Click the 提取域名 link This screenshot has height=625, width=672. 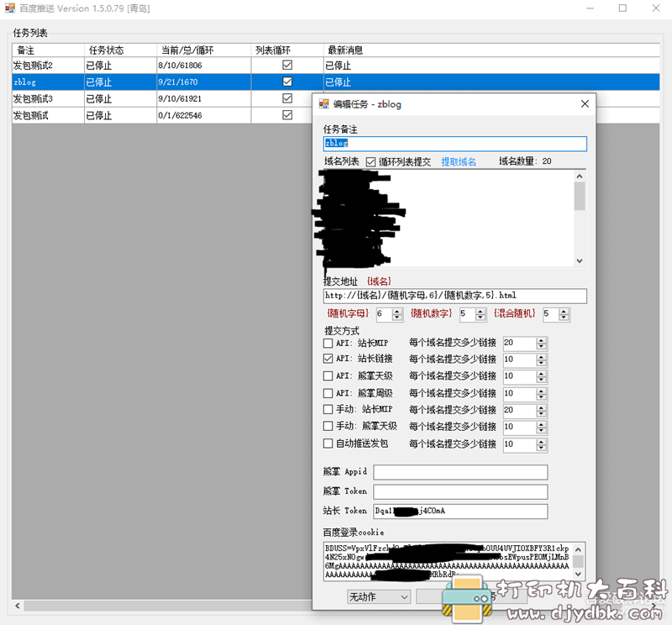tap(459, 162)
